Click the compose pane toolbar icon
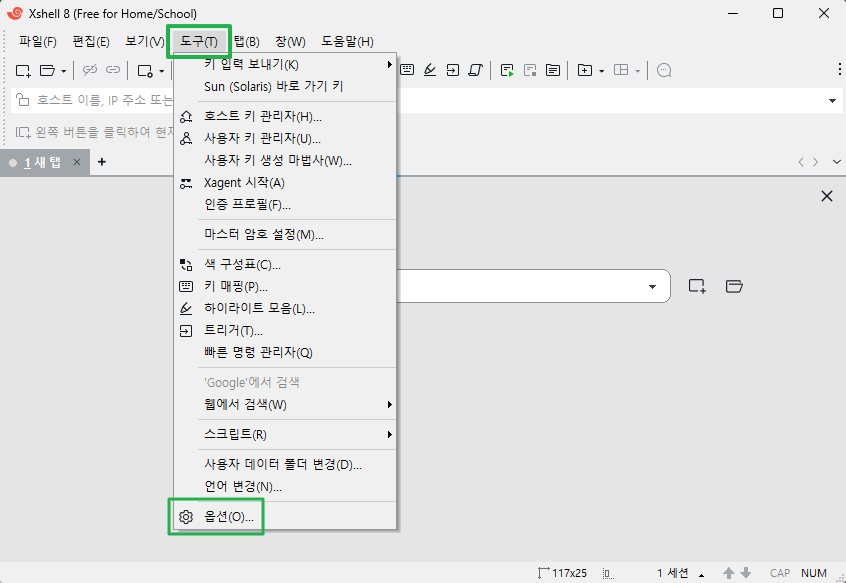Image resolution: width=846 pixels, height=583 pixels. point(552,70)
